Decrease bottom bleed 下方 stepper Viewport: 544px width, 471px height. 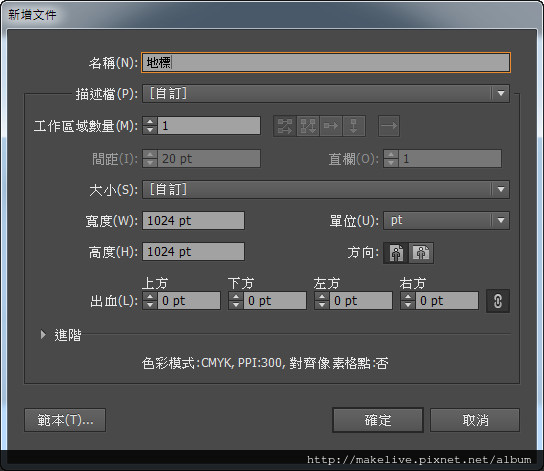[x=236, y=305]
